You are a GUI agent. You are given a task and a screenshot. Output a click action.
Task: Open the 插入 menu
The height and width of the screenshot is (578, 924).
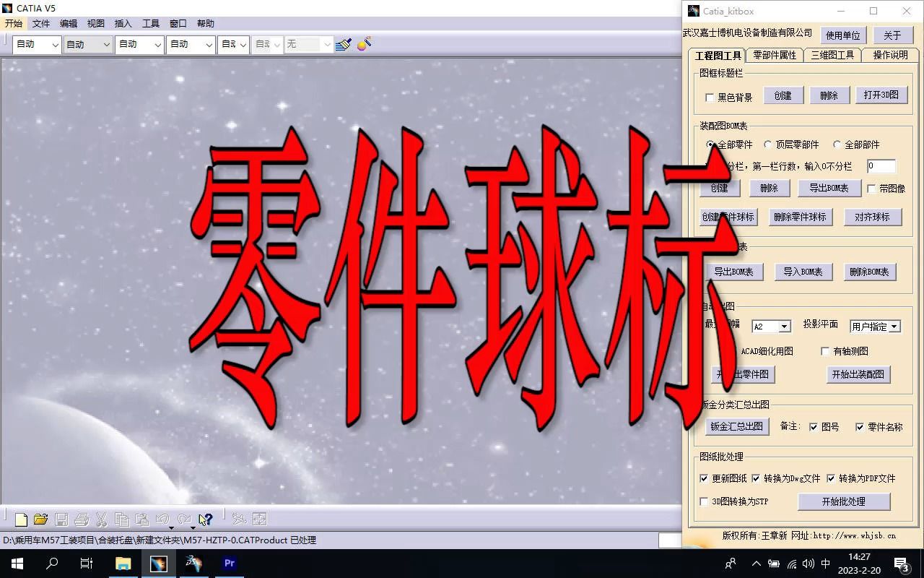[123, 24]
